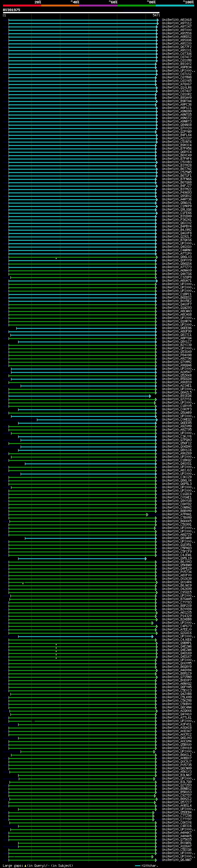Select the UniRef100_B7QKS6 label
This screenshot has width=197, height=868.
coord(177,240)
